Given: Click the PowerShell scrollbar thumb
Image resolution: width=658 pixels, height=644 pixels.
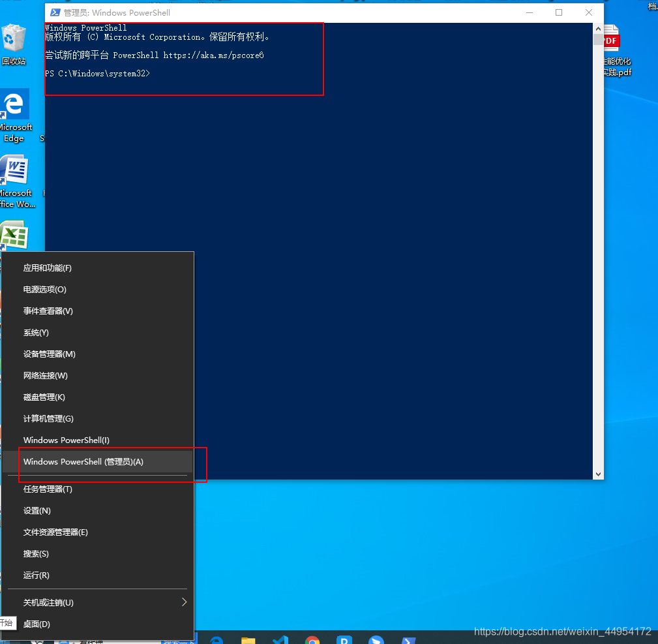Looking at the screenshot, I should click(599, 39).
